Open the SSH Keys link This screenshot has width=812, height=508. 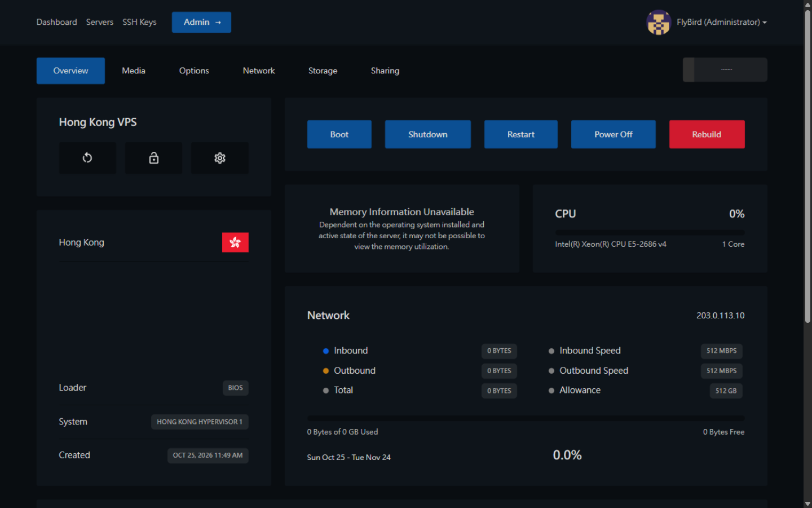coord(139,22)
